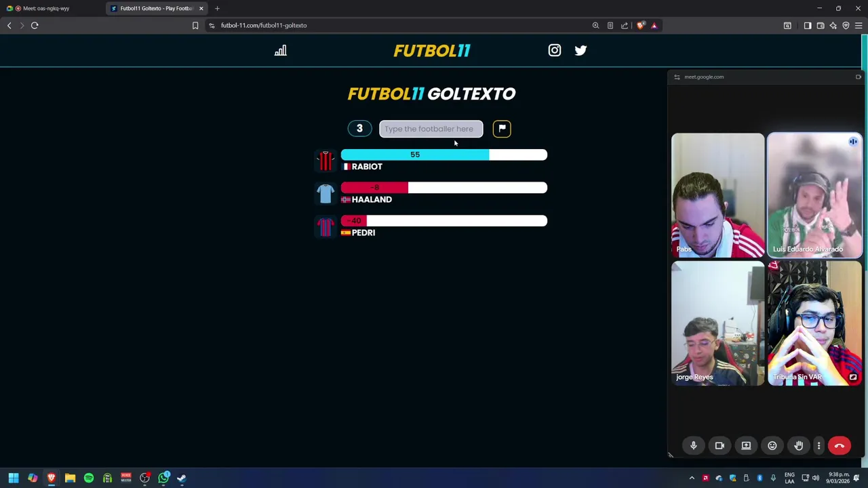This screenshot has width=868, height=488.
Task: Start screen share in Meet window
Action: [x=746, y=445]
